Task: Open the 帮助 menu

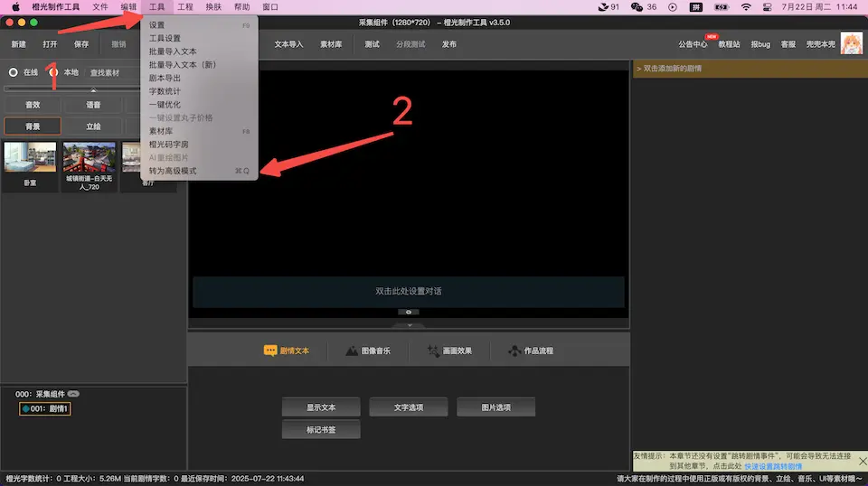Action: pyautogui.click(x=242, y=7)
